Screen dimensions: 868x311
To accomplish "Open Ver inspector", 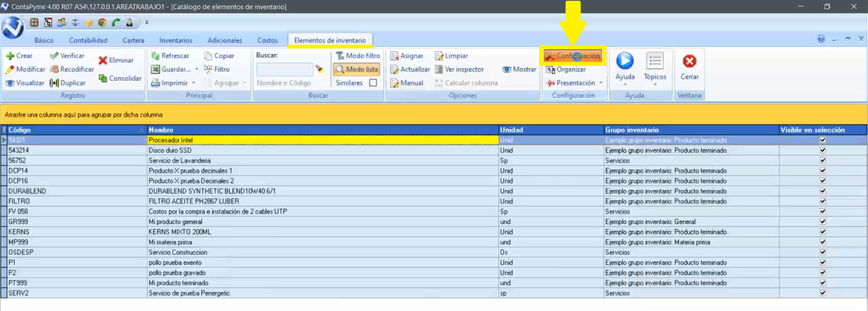I will pyautogui.click(x=460, y=70).
